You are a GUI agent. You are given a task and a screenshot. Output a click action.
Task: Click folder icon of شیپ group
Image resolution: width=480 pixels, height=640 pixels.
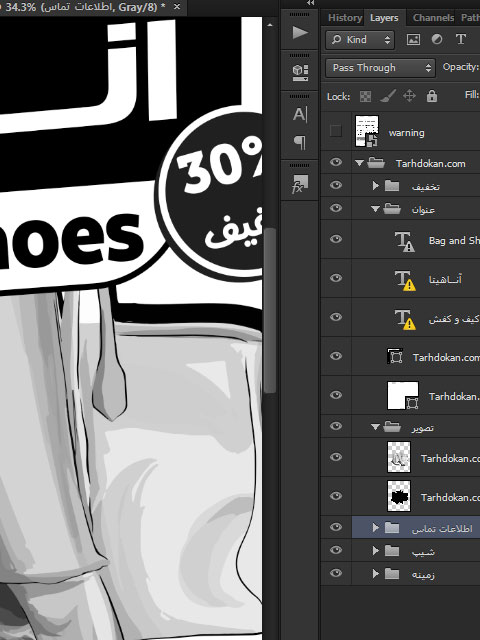(x=392, y=551)
